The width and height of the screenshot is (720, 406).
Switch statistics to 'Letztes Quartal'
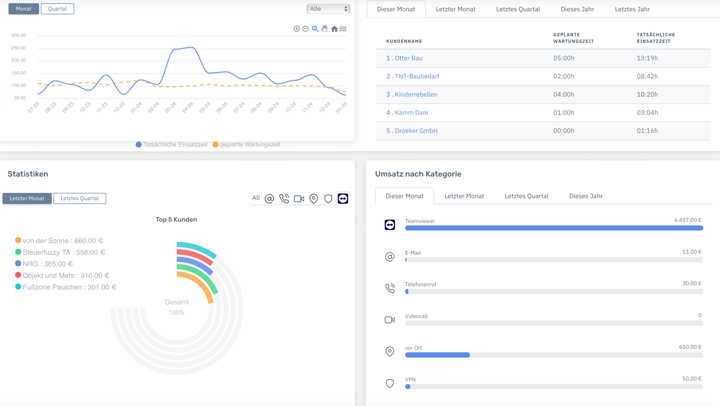79,199
